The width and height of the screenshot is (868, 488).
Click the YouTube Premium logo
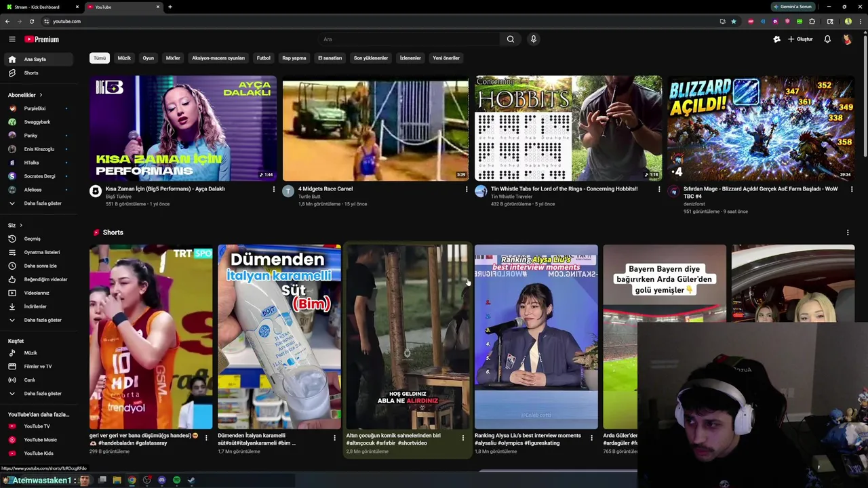click(x=42, y=39)
